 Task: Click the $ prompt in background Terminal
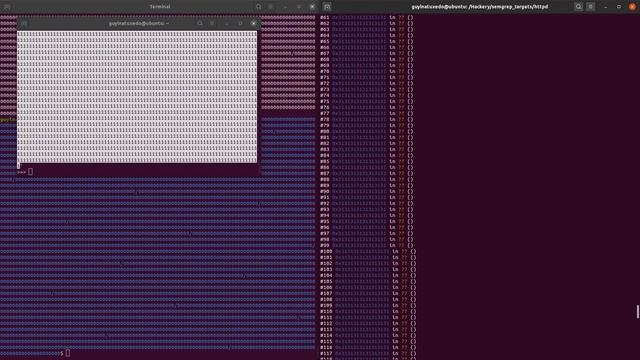click(x=62, y=353)
